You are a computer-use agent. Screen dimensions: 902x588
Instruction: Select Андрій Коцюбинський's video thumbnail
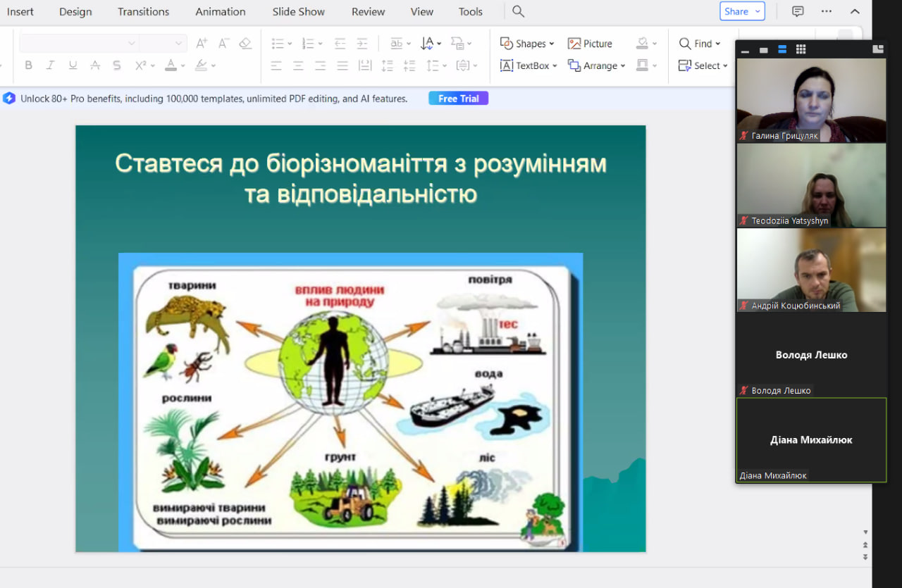[x=811, y=270]
